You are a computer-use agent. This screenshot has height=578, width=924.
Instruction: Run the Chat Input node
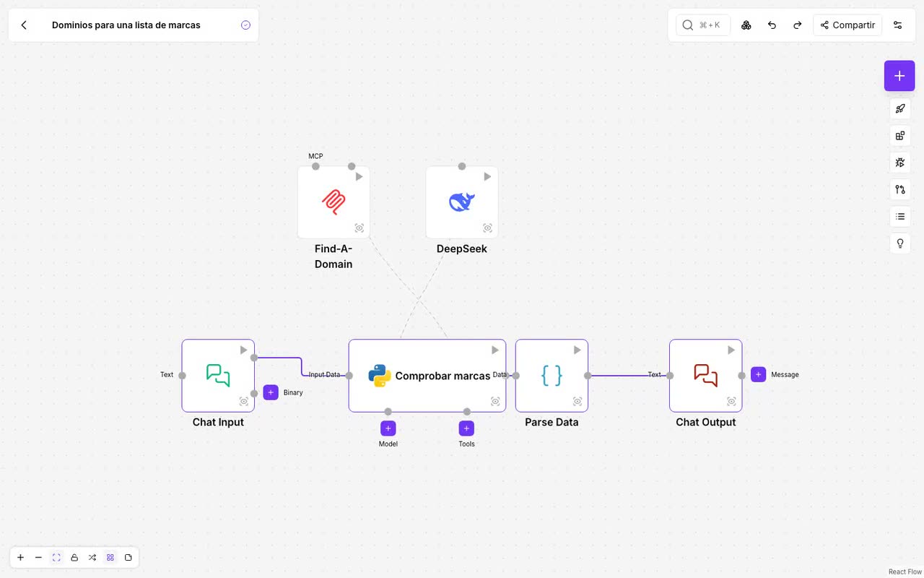pyautogui.click(x=244, y=350)
